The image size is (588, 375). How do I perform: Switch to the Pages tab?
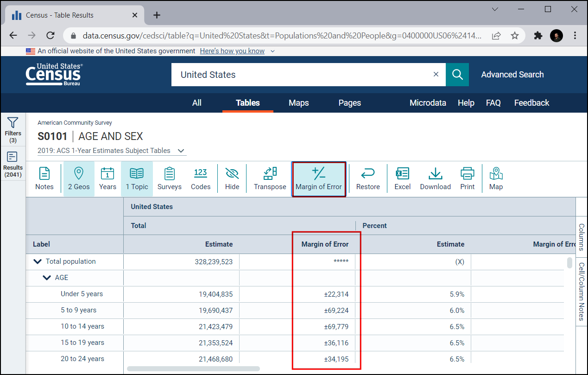coord(349,103)
